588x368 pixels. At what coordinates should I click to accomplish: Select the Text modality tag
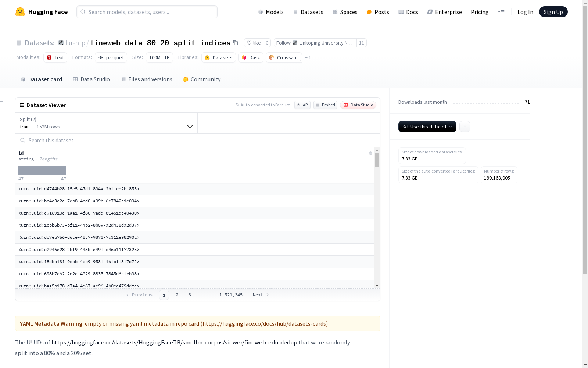55,57
